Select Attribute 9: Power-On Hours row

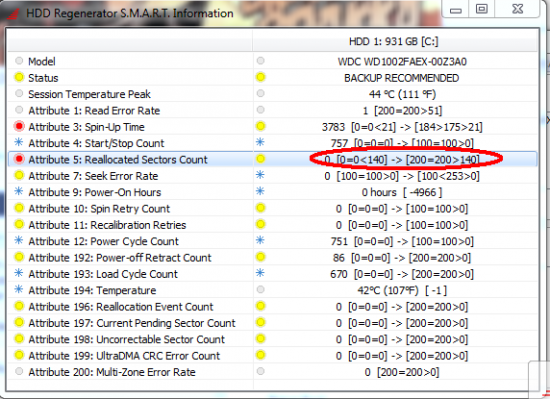tap(273, 192)
